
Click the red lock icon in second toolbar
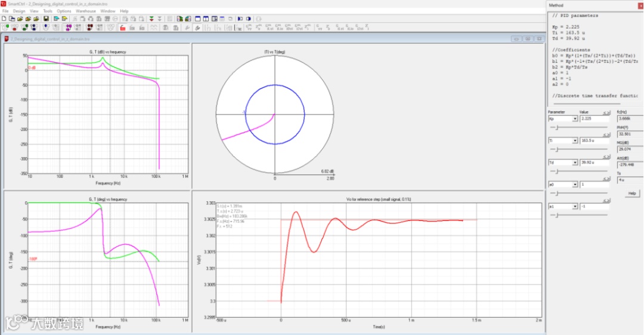123,27
